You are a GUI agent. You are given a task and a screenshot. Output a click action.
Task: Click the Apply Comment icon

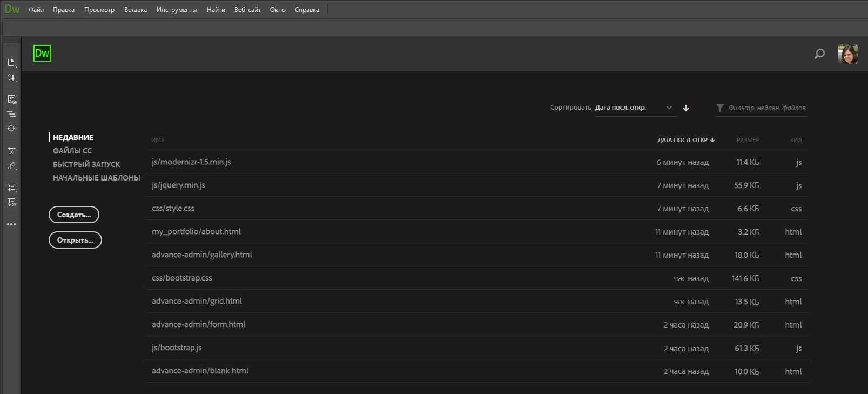[x=11, y=188]
